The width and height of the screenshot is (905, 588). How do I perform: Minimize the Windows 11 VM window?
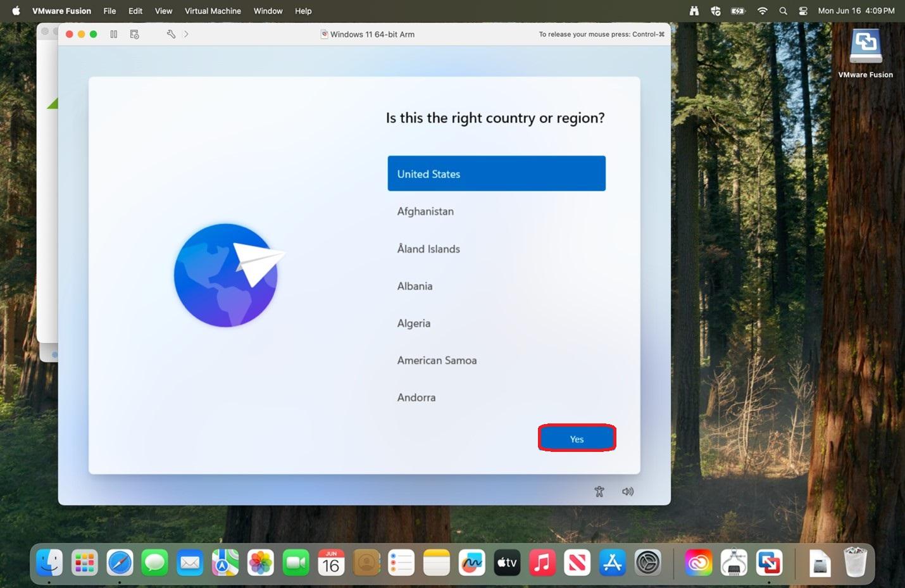point(82,34)
